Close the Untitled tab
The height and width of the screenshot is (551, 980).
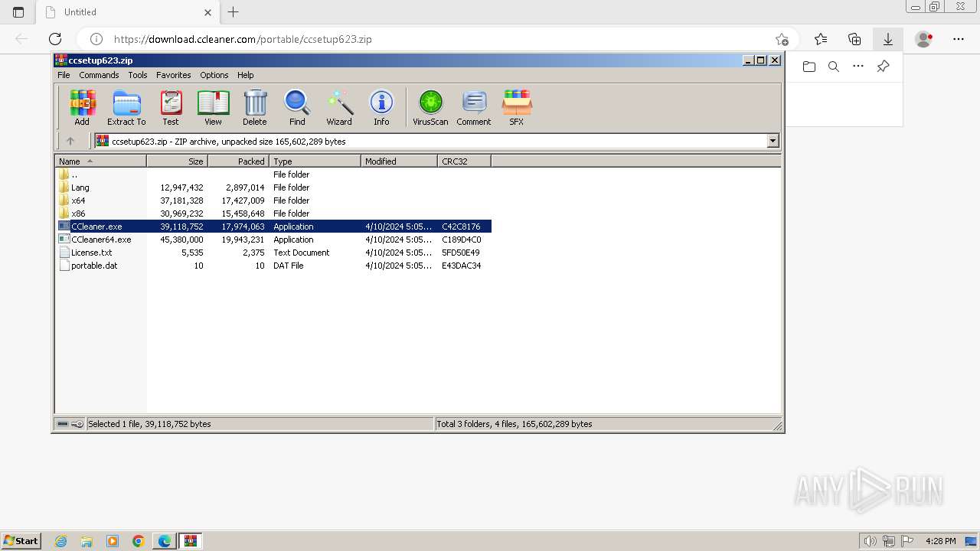point(208,12)
